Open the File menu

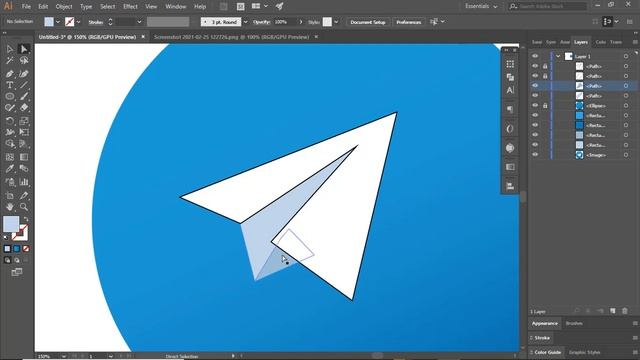[26, 7]
